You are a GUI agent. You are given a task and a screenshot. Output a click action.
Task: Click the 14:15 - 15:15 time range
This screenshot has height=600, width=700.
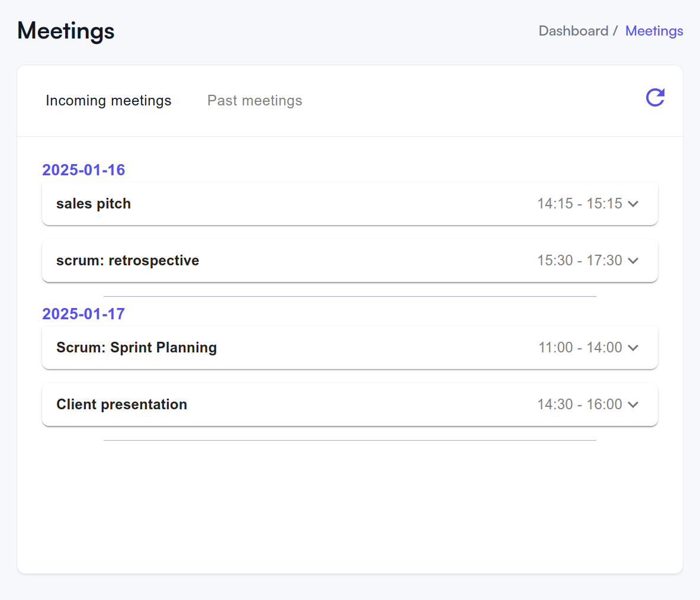(579, 204)
